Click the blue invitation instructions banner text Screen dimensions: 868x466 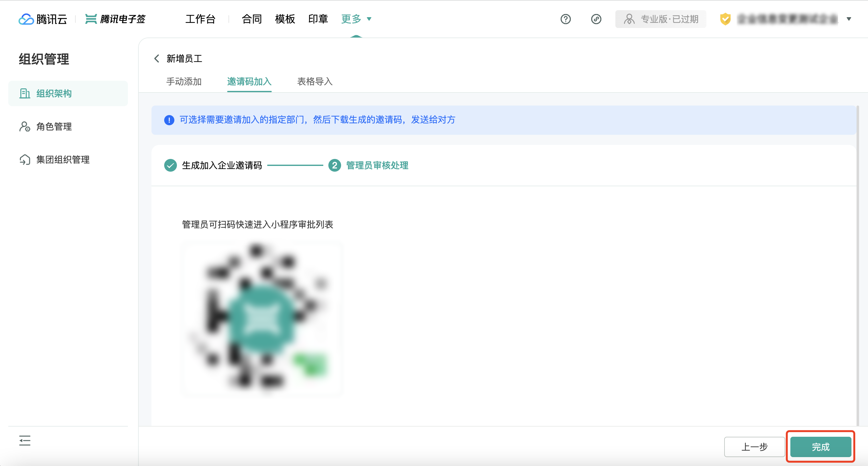pos(317,120)
